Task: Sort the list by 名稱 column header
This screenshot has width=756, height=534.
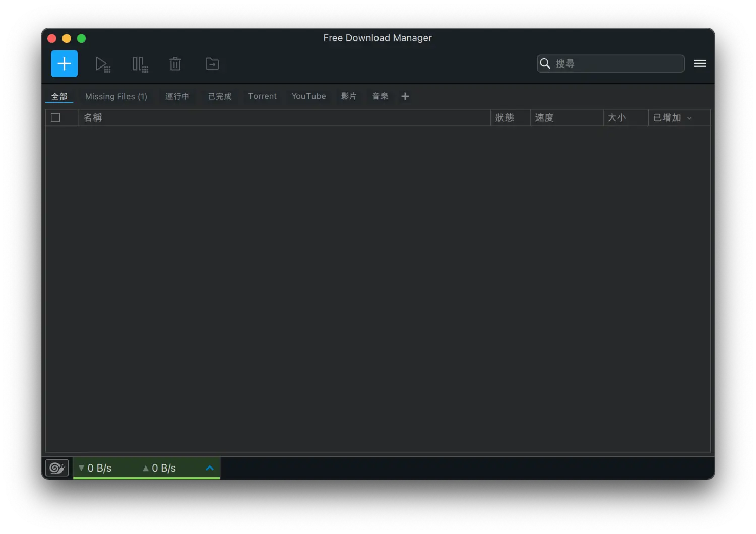Action: 93,117
